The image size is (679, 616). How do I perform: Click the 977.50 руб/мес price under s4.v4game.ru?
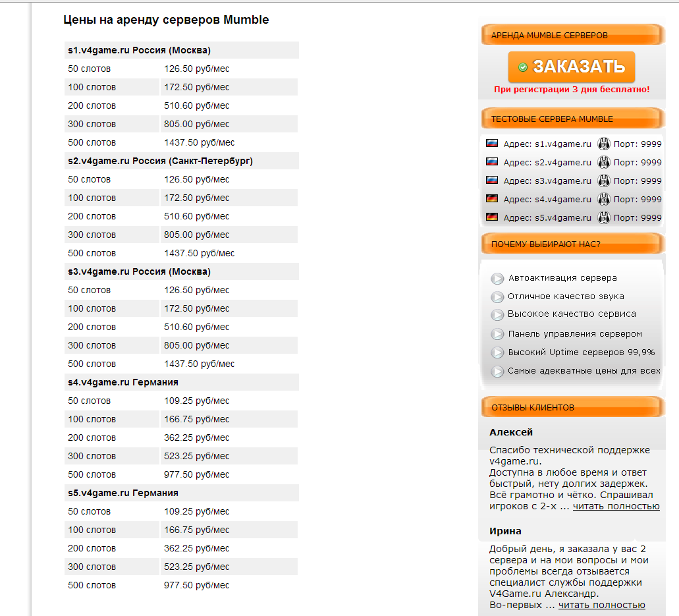(197, 474)
